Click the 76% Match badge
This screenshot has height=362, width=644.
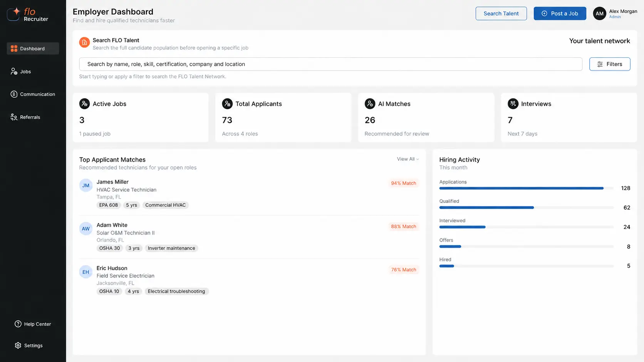pos(403,270)
